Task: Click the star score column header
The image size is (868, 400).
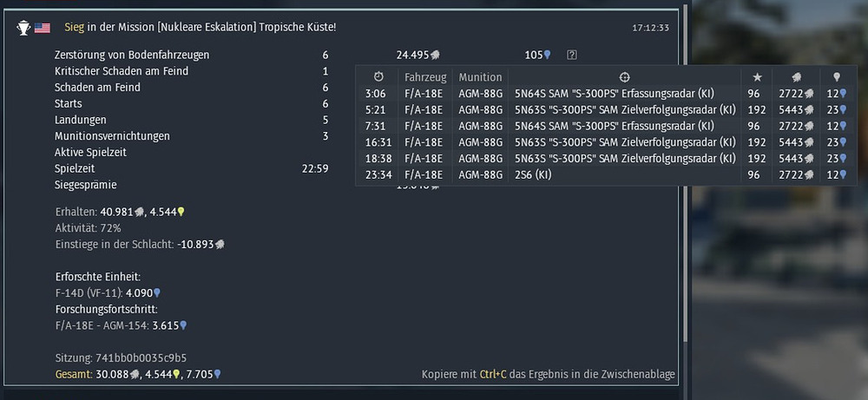Action: [758, 77]
